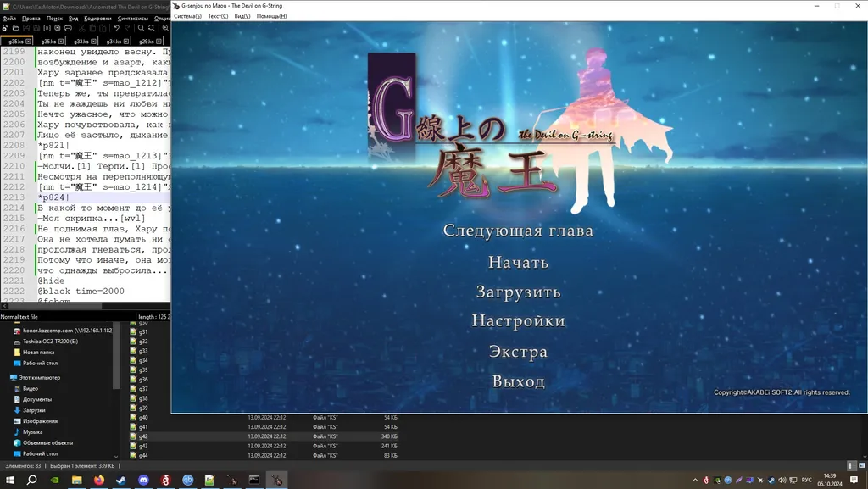Click the Print icon in Notepad++ toolbar
This screenshot has width=868, height=489.
click(68, 28)
